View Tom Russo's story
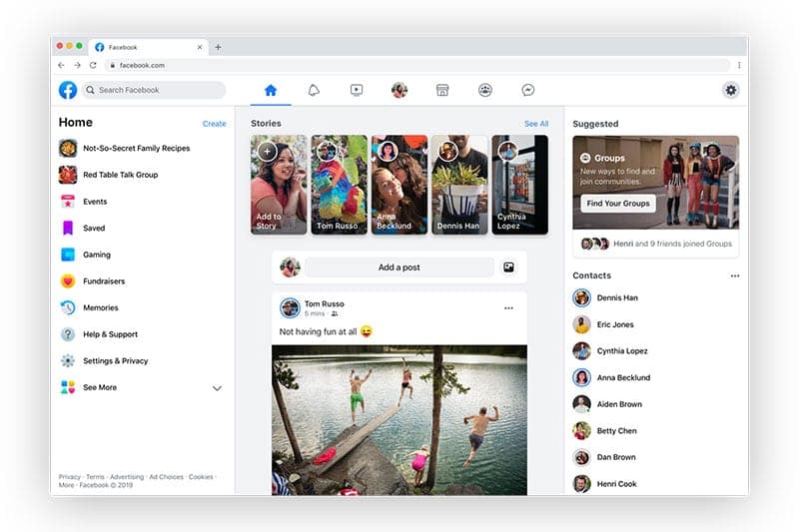 339,185
